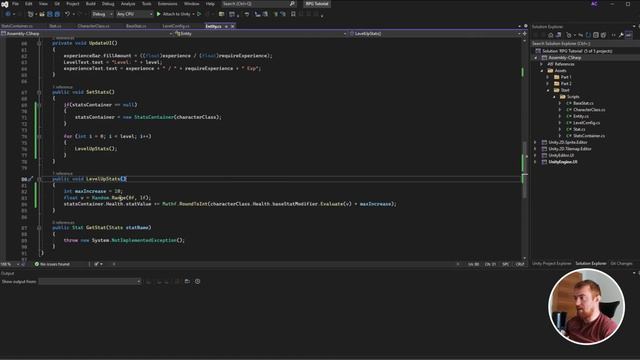Image resolution: width=640 pixels, height=360 pixels.
Task: Open the Project menu
Action: pos(73,4)
